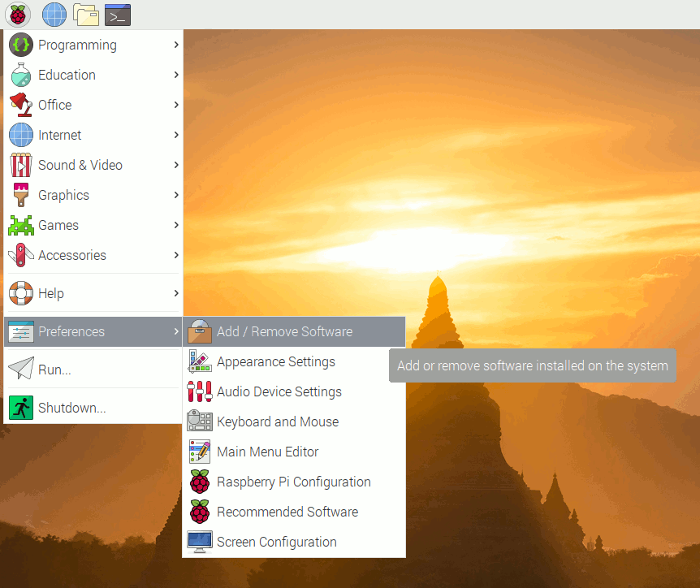Click the Sound & Video popcorn icon

[21, 165]
